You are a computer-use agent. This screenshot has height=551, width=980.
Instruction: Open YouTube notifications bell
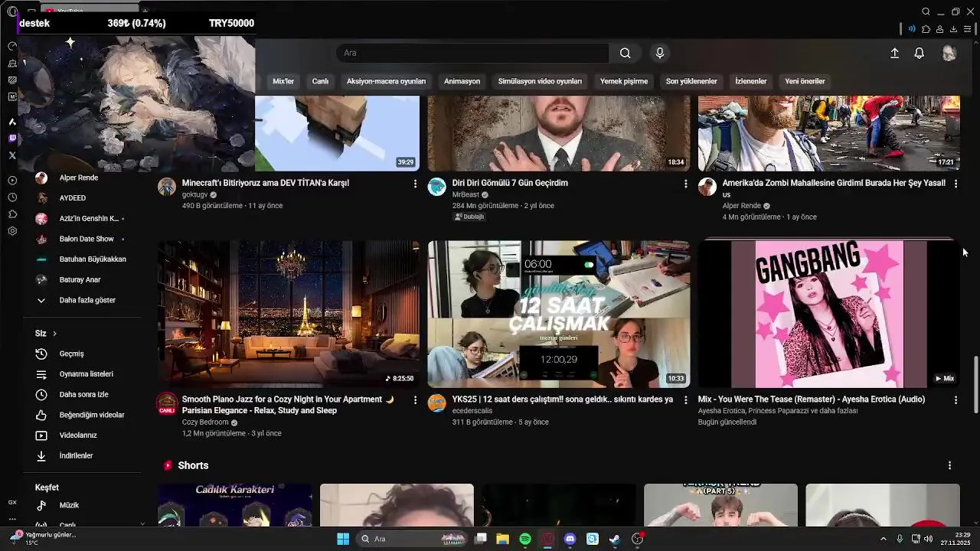[919, 53]
